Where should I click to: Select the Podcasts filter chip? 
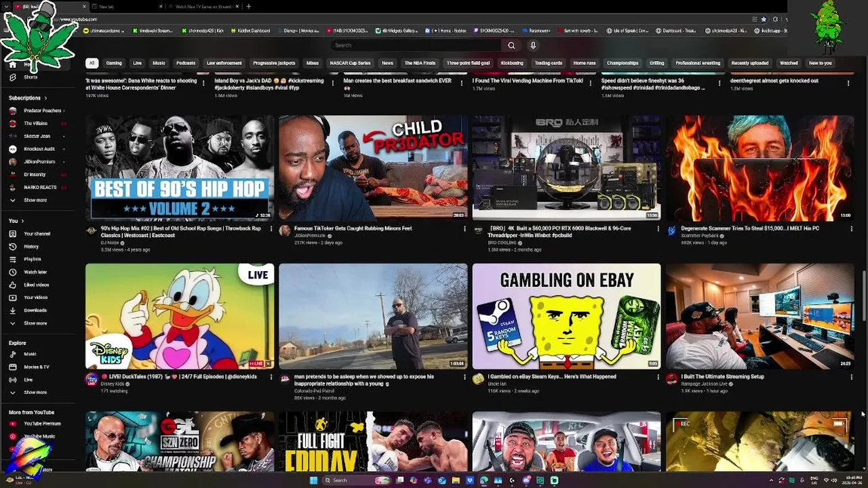[x=186, y=63]
